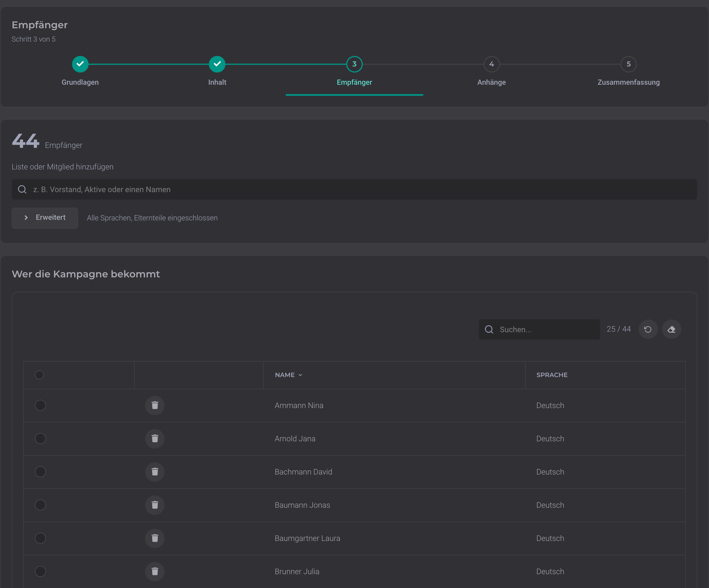Select the Empfänger step circle 3

[x=354, y=64]
